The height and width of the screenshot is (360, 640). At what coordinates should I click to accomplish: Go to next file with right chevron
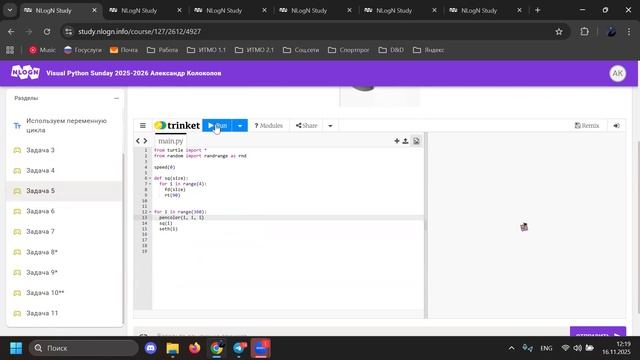tap(145, 141)
